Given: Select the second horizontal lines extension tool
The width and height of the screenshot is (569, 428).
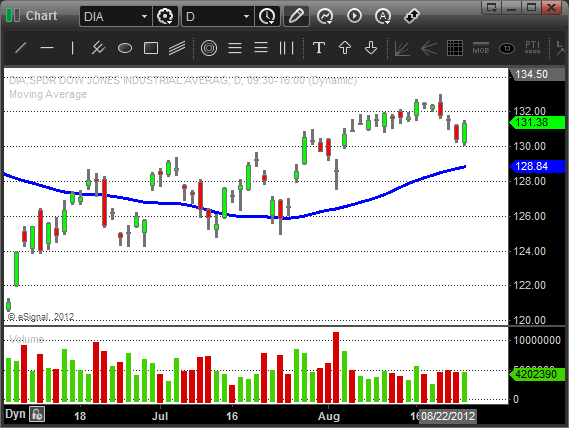Looking at the screenshot, I should coord(261,48).
